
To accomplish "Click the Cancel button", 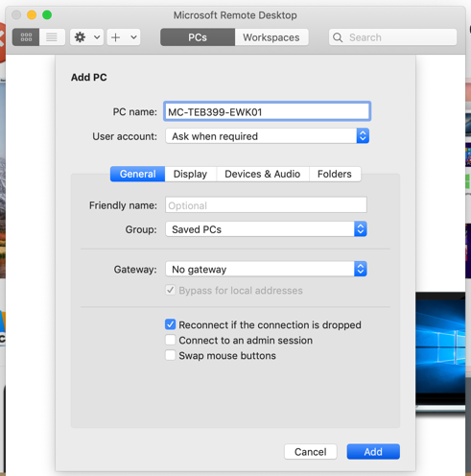I will (311, 451).
